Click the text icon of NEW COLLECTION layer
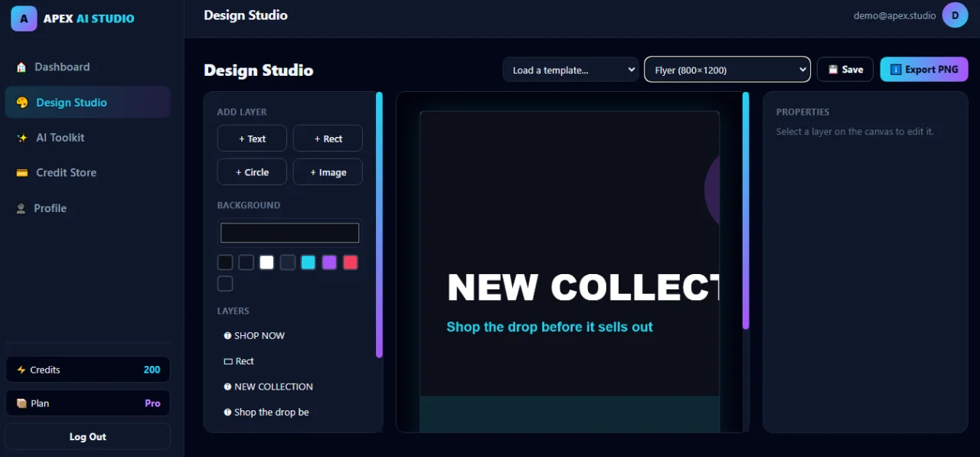 pyautogui.click(x=227, y=387)
